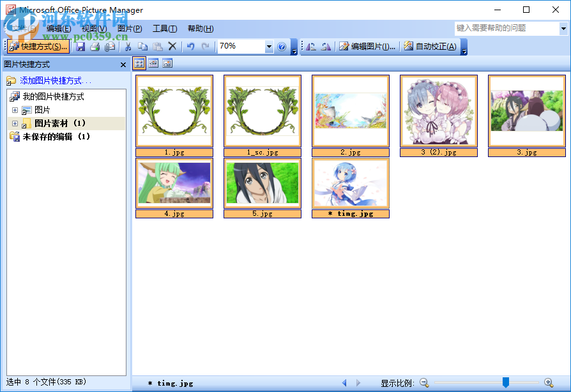Go to next picture arrow

click(358, 383)
